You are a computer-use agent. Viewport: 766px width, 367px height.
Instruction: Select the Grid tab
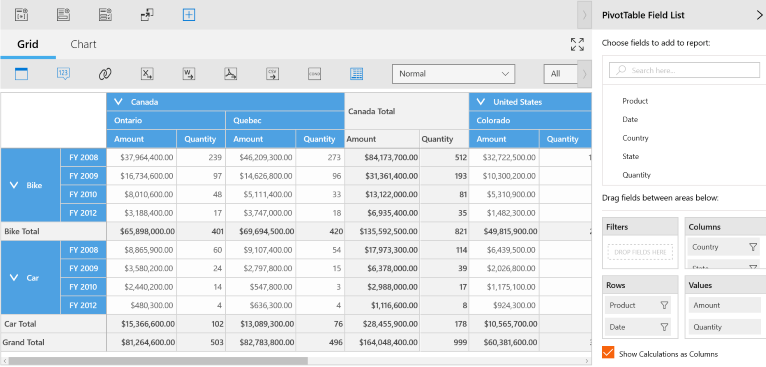coord(28,44)
